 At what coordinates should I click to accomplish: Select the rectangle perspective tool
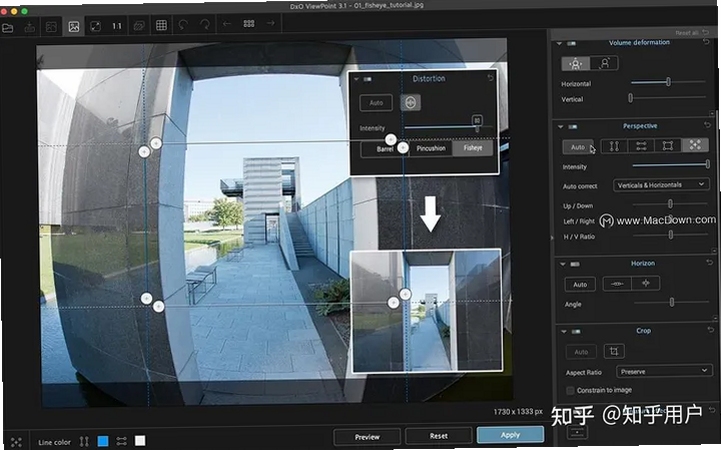(668, 146)
